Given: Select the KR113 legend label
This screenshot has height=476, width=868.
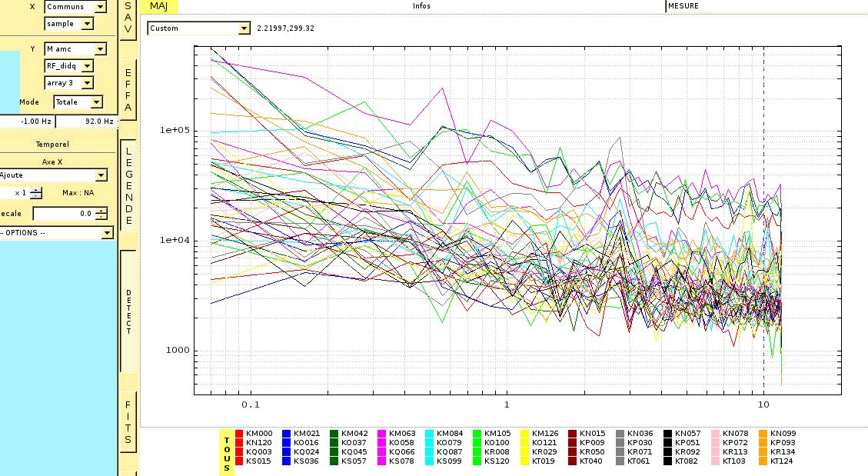Looking at the screenshot, I should pos(734,452).
